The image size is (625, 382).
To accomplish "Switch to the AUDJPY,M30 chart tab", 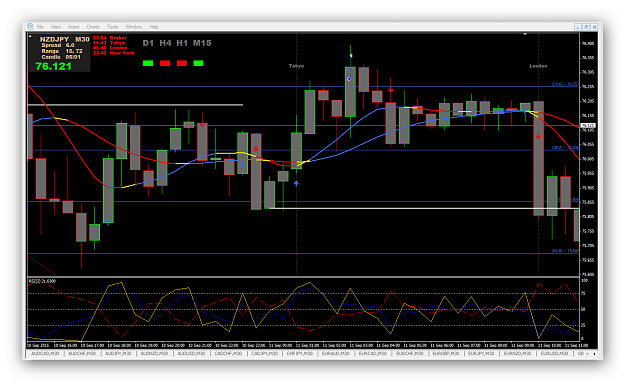I will coord(118,353).
